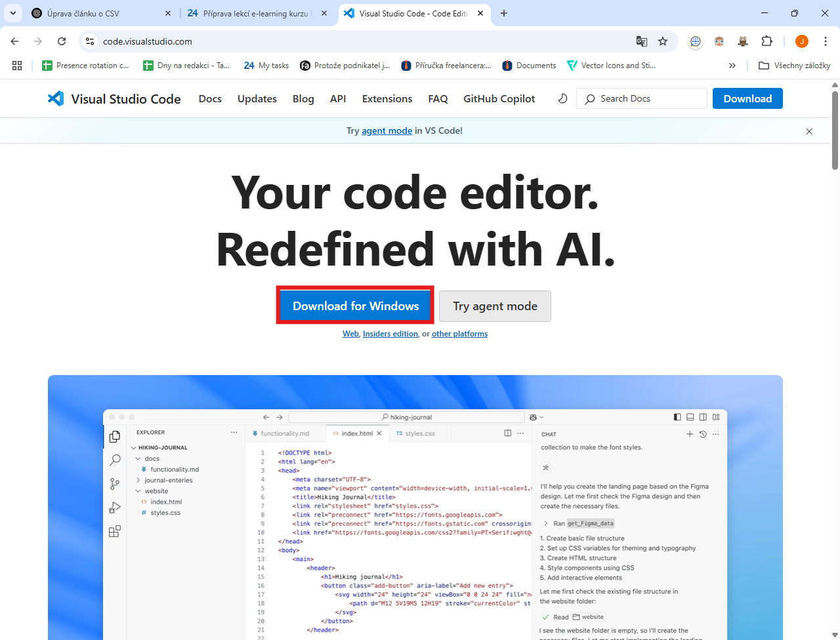This screenshot has height=640, width=840.
Task: Expand the journal-enteries folder in the preview
Action: 138,481
